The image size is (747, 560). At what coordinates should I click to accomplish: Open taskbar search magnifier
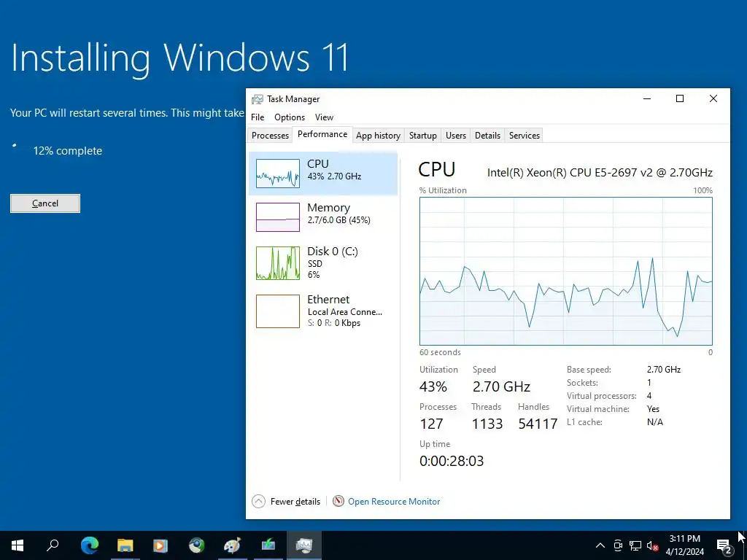pos(53,545)
